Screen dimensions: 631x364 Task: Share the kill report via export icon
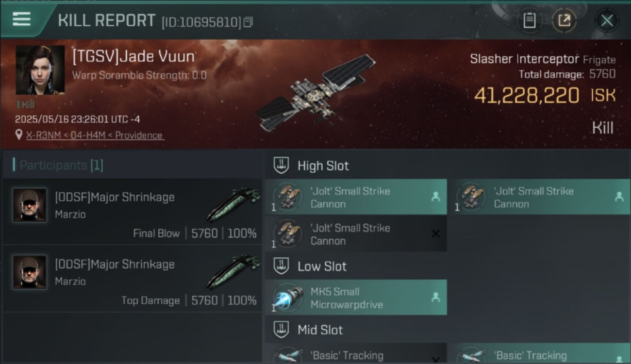coord(564,20)
